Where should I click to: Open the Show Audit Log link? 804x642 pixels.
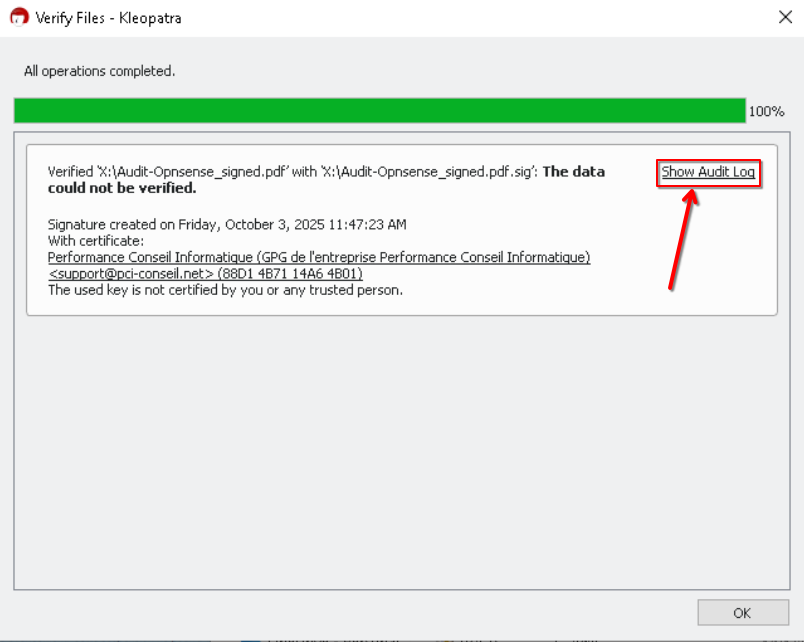[x=708, y=172]
